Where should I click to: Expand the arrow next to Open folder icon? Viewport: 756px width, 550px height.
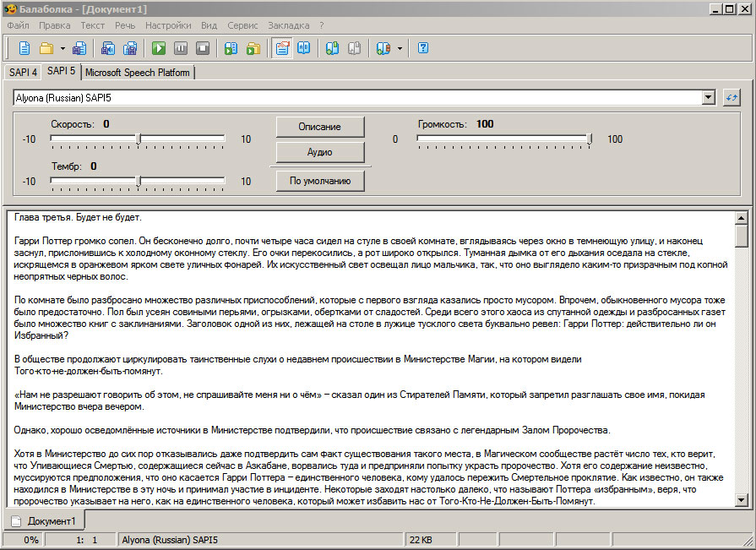[x=63, y=48]
